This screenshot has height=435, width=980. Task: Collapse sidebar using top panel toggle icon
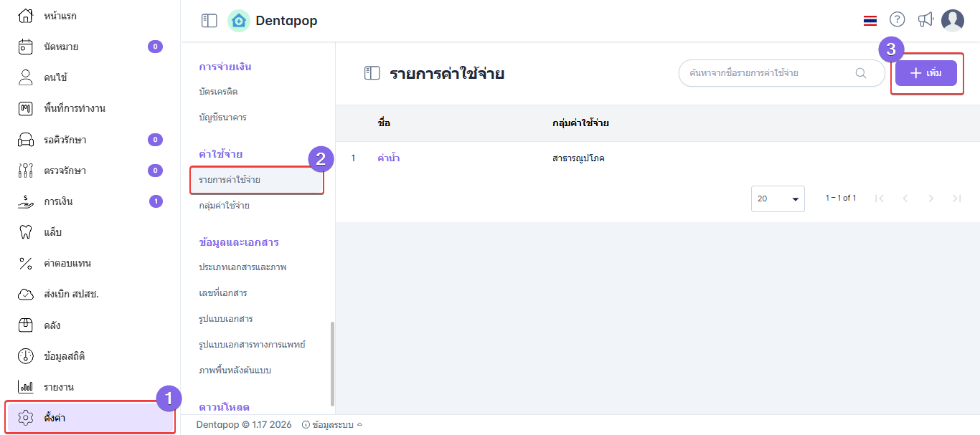(209, 21)
